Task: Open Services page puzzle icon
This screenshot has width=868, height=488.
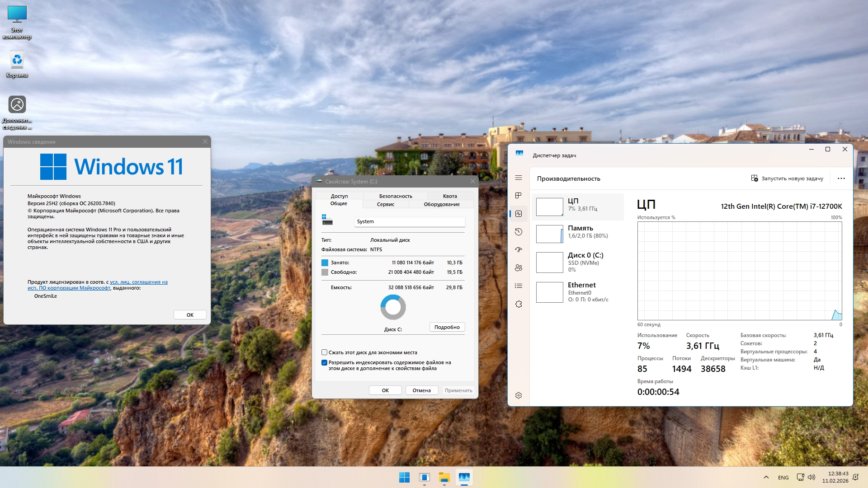Action: click(519, 304)
